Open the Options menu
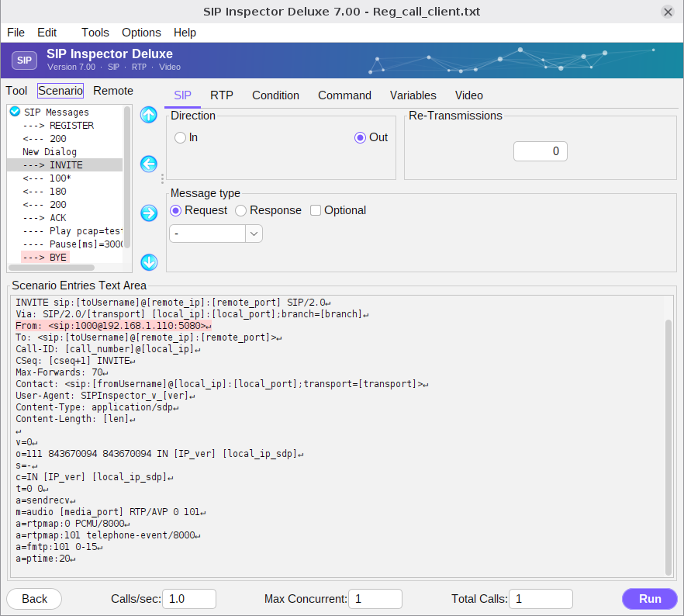 tap(141, 33)
